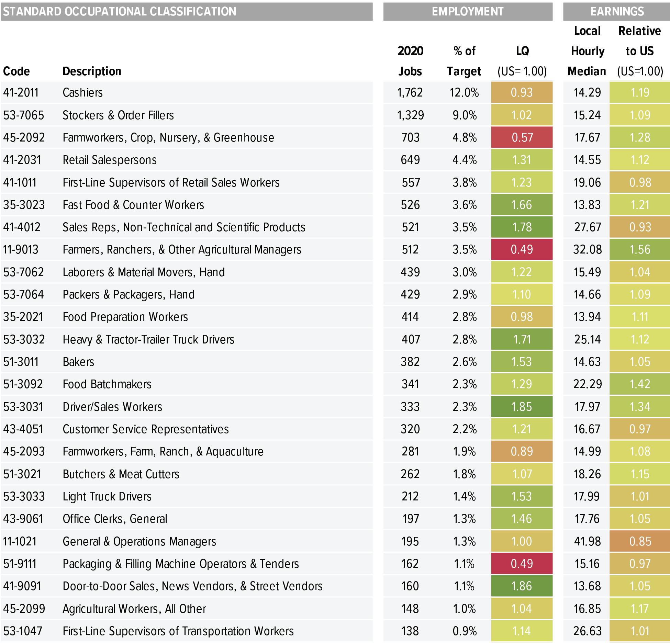The image size is (670, 644).
Task: Select the Cashiers description cell
Action: (x=82, y=92)
